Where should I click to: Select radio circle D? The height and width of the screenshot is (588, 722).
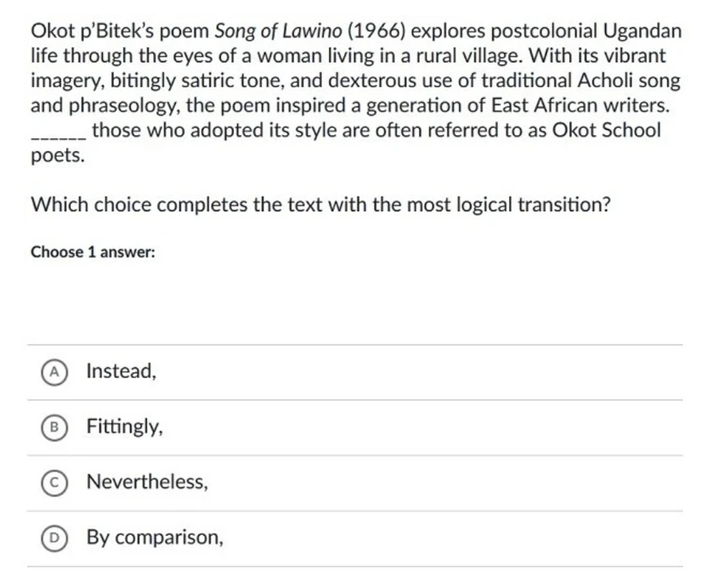[54, 538]
